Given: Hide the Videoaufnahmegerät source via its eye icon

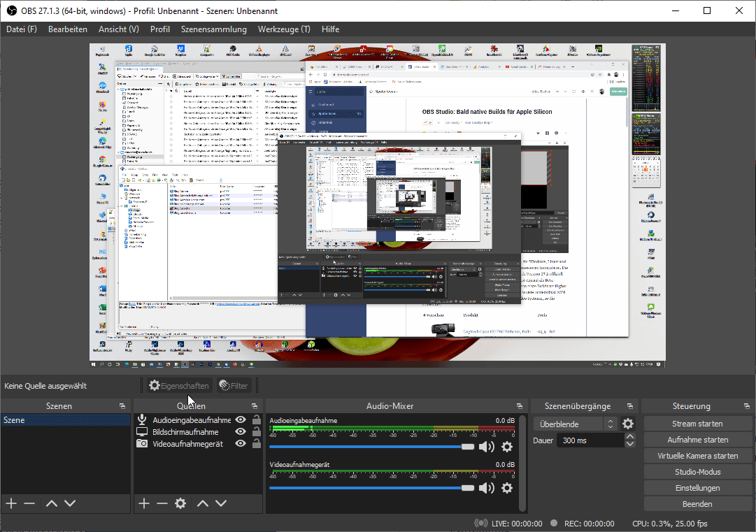Looking at the screenshot, I should click(x=241, y=443).
